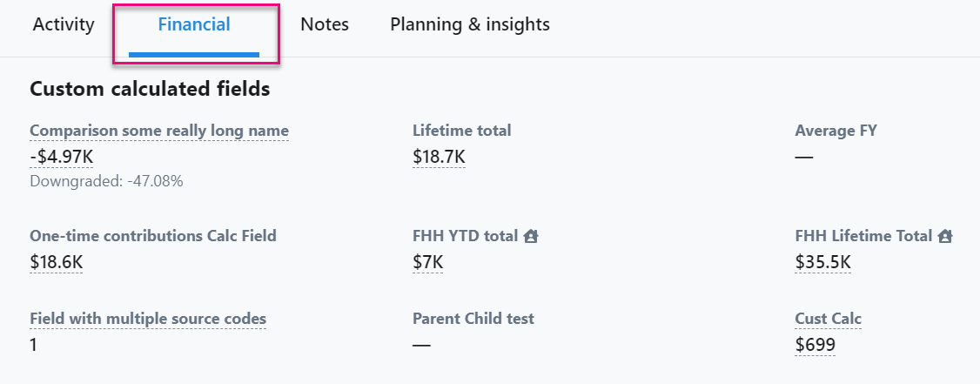Click the -$4.97K comparison value

[x=62, y=157]
